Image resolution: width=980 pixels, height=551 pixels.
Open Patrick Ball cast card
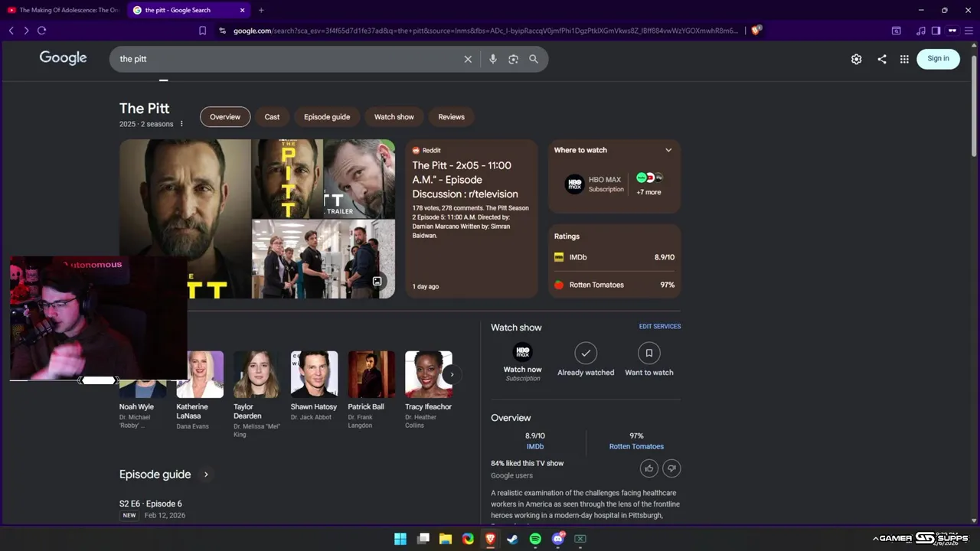tap(371, 390)
